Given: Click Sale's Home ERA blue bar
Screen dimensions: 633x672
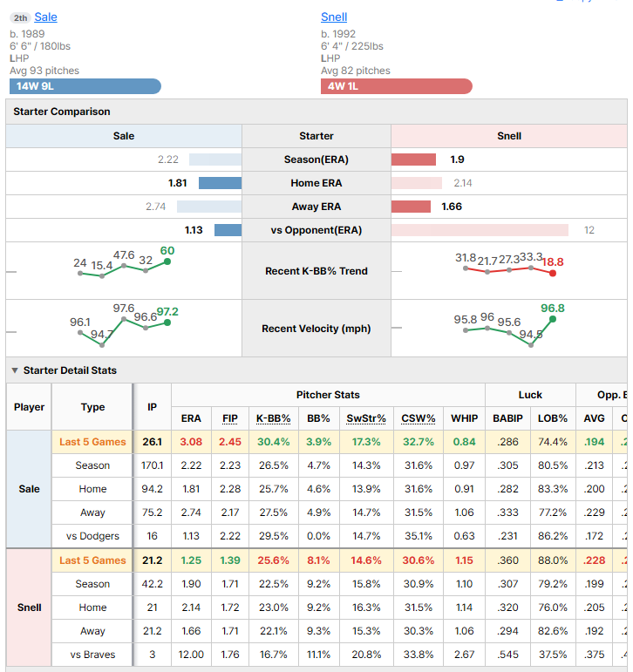Looking at the screenshot, I should 220,183.
